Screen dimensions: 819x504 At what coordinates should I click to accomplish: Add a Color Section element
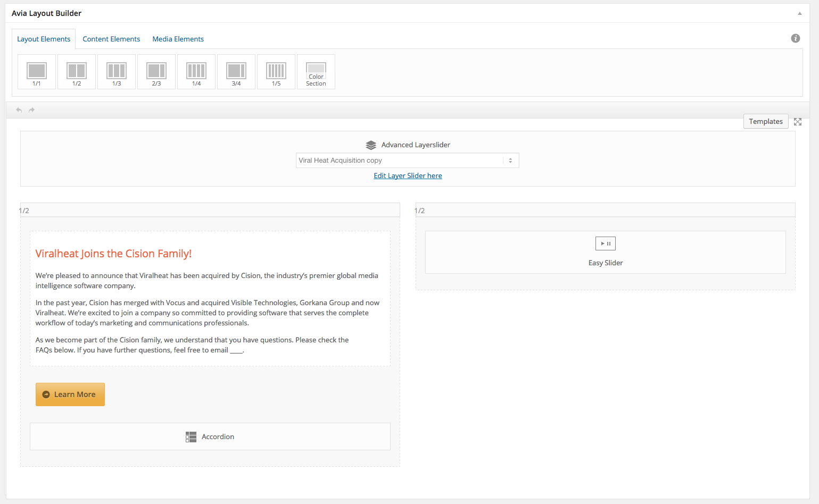[316, 72]
